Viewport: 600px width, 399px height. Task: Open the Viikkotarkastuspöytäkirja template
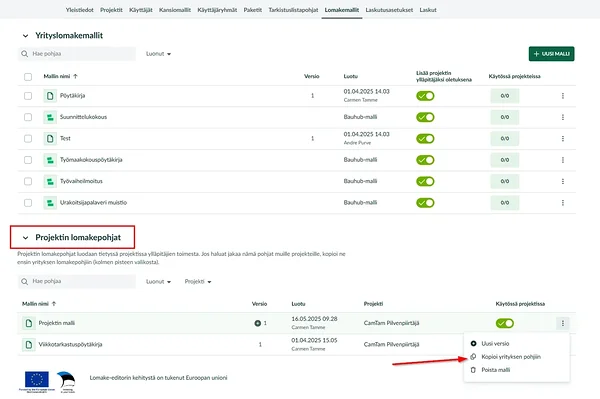[70, 344]
